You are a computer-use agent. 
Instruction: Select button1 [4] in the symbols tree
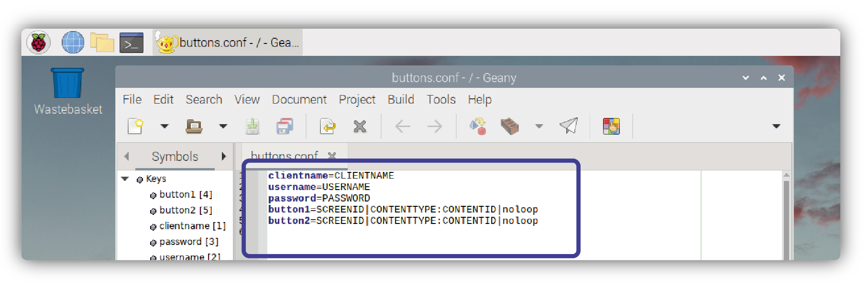point(186,194)
